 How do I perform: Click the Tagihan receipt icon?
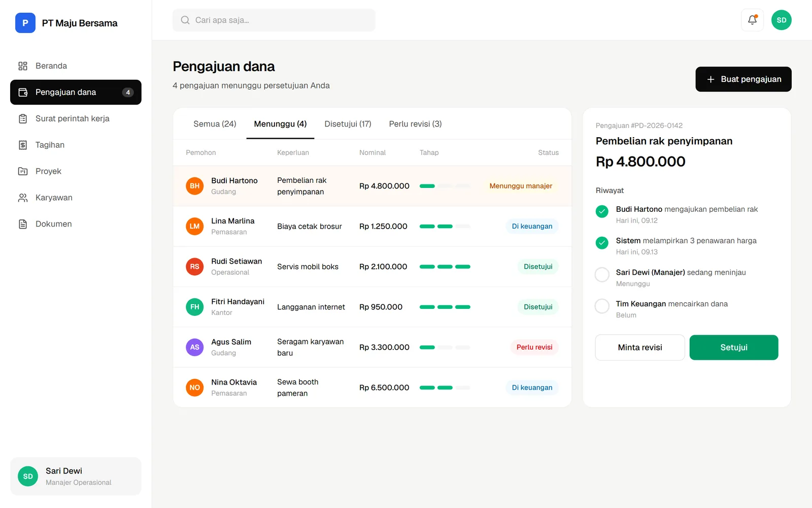pyautogui.click(x=23, y=145)
